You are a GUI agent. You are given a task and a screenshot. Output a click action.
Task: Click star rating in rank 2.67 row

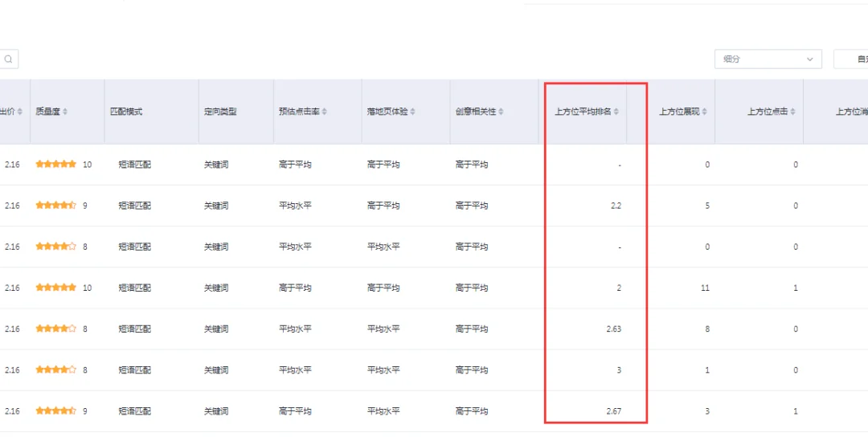pyautogui.click(x=56, y=411)
